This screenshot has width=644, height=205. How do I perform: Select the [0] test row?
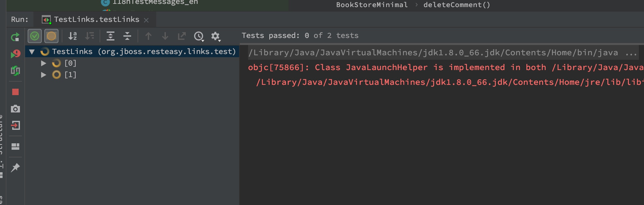[132, 63]
